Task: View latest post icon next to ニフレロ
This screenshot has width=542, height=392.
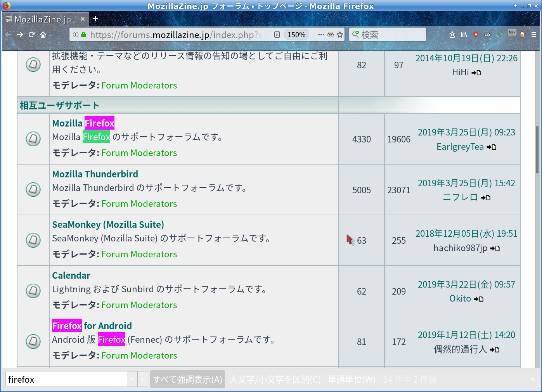Action: pyautogui.click(x=486, y=198)
